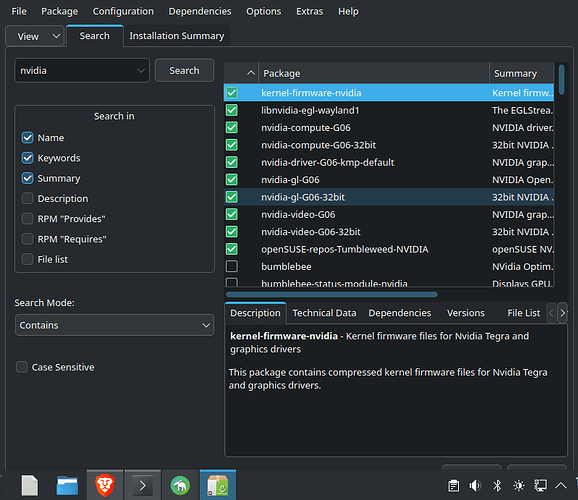Select nvidia-compute-G06-32bit package row
The image size is (578, 500).
(x=389, y=145)
